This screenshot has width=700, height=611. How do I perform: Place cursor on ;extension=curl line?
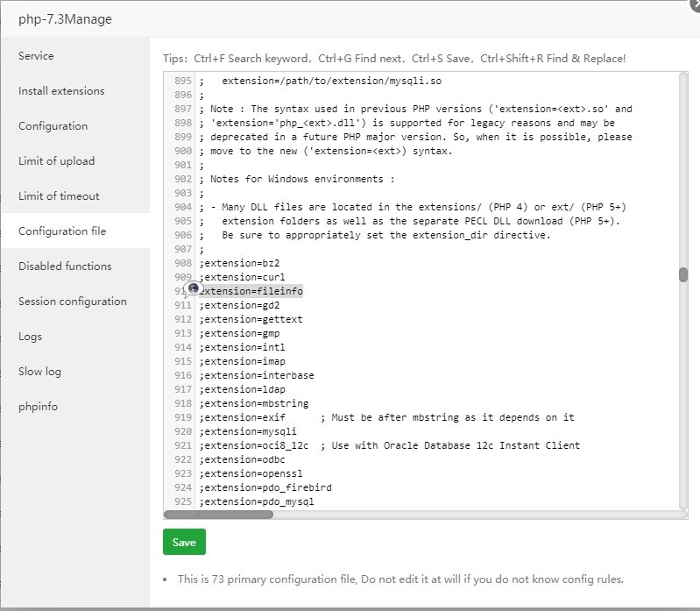pyautogui.click(x=244, y=277)
